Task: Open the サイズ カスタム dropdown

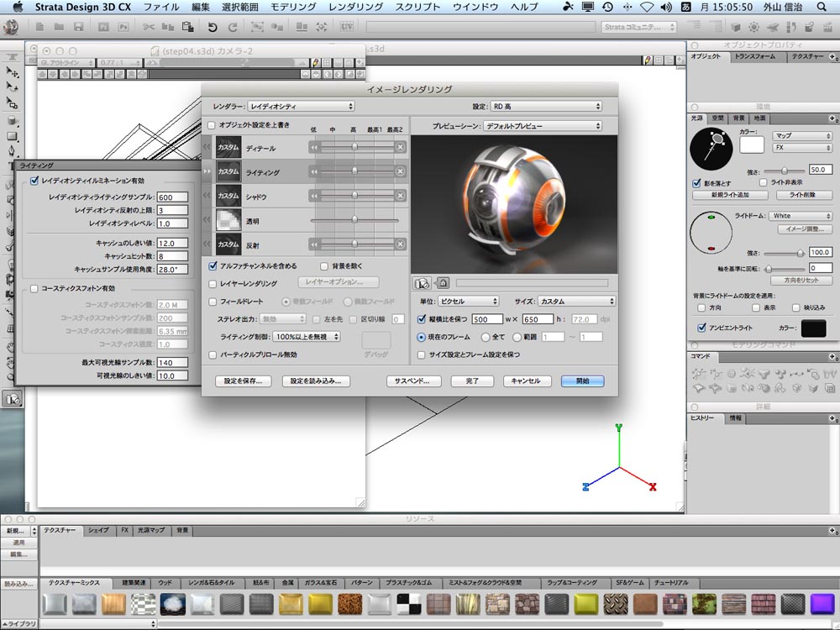Action: [576, 301]
